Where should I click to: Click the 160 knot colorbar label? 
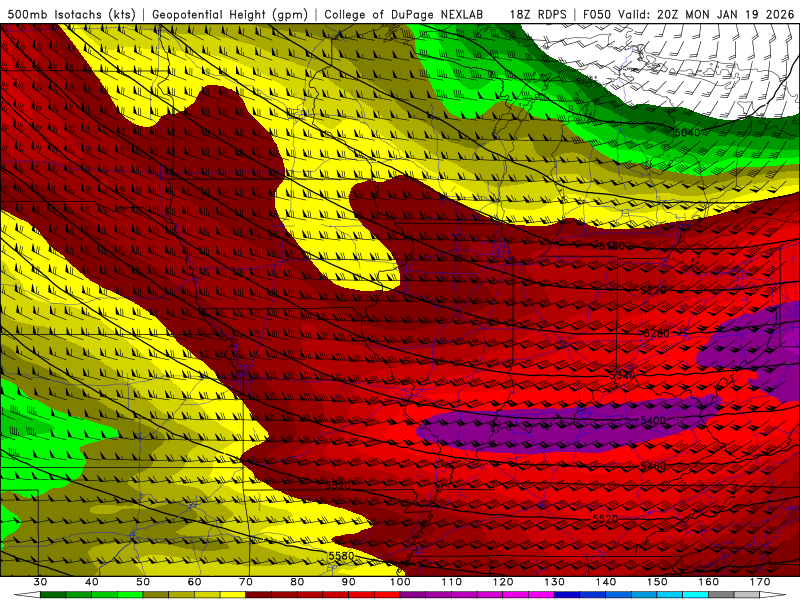[709, 582]
